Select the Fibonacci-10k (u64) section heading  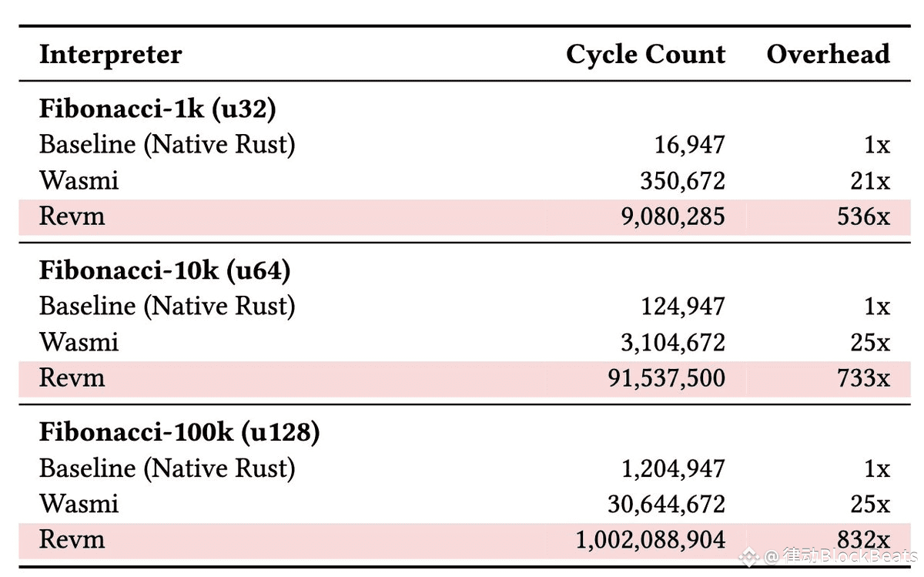(165, 271)
